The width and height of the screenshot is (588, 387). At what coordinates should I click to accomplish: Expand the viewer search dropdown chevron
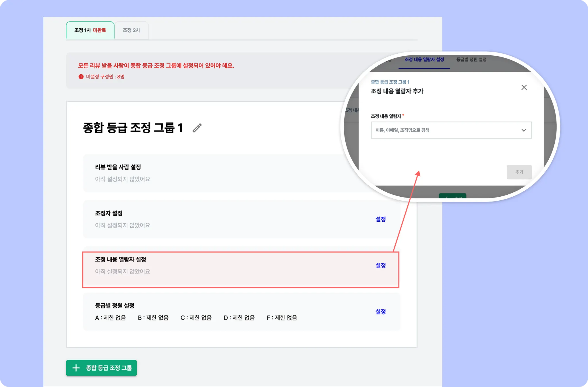[x=524, y=130]
